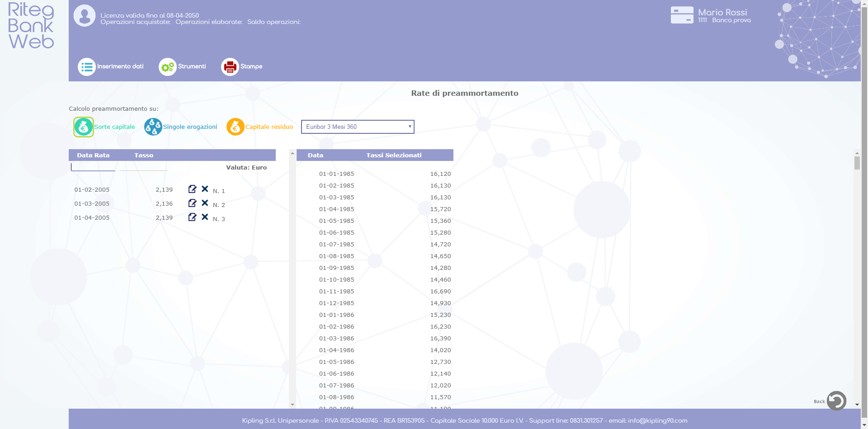Viewport: 868px width, 429px height.
Task: Open the Stampe menu label
Action: pyautogui.click(x=251, y=66)
